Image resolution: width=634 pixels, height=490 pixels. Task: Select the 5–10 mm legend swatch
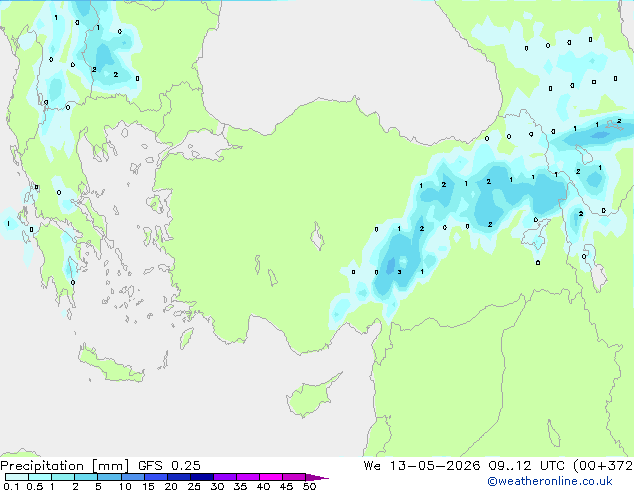tap(109, 477)
